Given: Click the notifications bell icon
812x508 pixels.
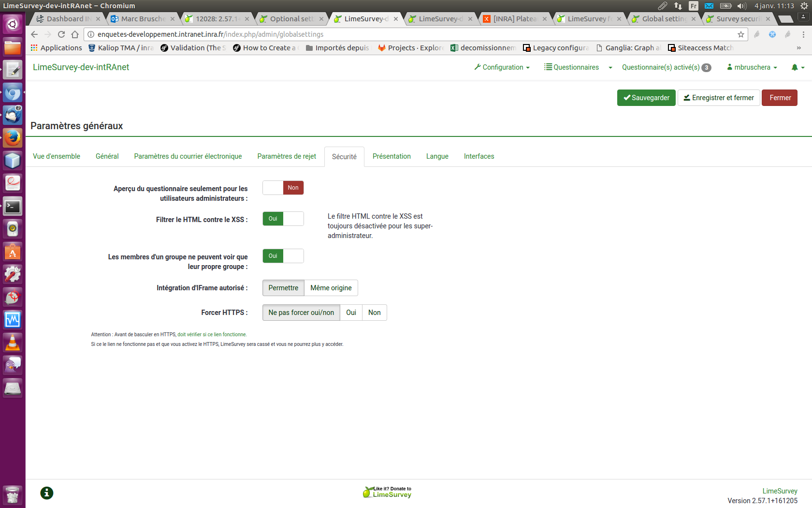Looking at the screenshot, I should (795, 67).
